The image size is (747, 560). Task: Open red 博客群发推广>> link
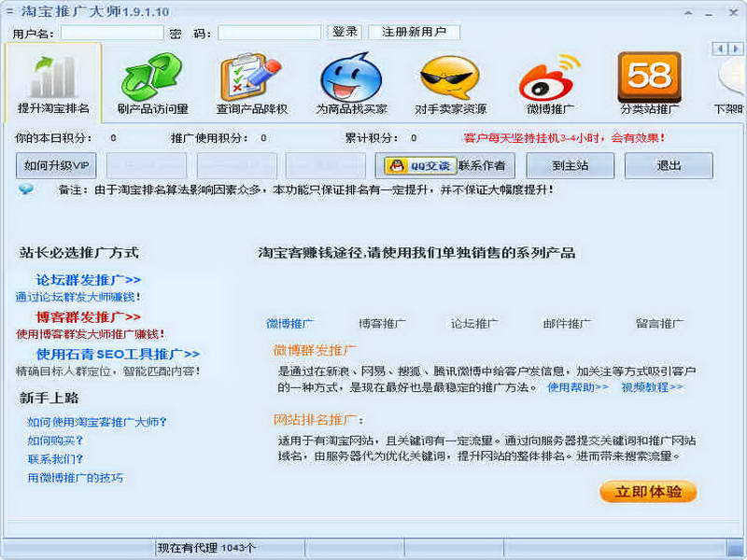click(x=88, y=316)
